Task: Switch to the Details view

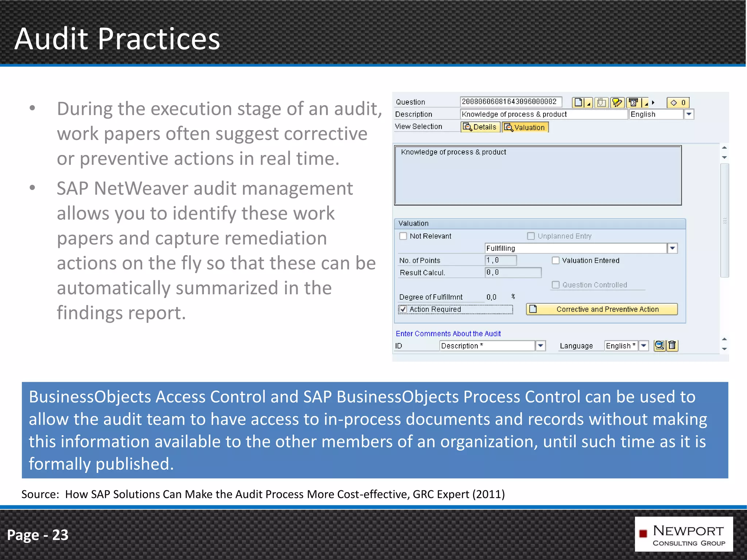Action: tap(480, 127)
